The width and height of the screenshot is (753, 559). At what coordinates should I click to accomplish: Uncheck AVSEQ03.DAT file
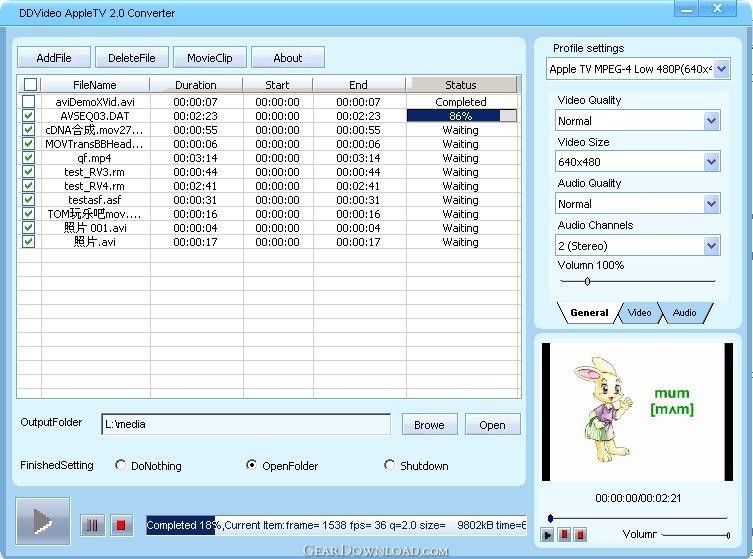tap(28, 115)
